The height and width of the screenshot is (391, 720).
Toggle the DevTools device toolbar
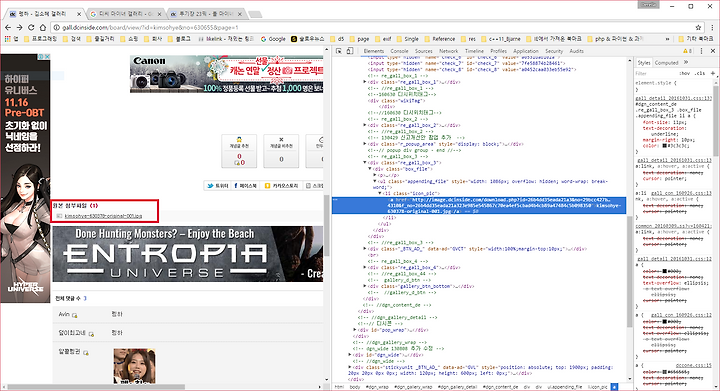point(350,51)
